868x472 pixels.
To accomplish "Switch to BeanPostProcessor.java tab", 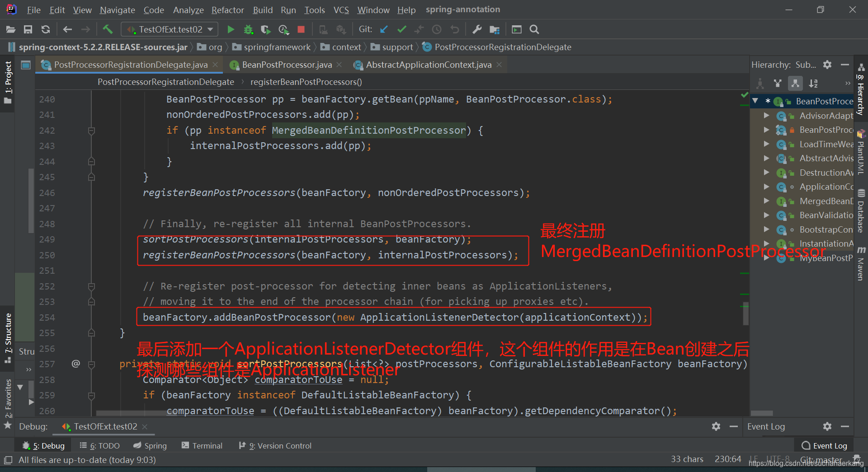I will 287,65.
